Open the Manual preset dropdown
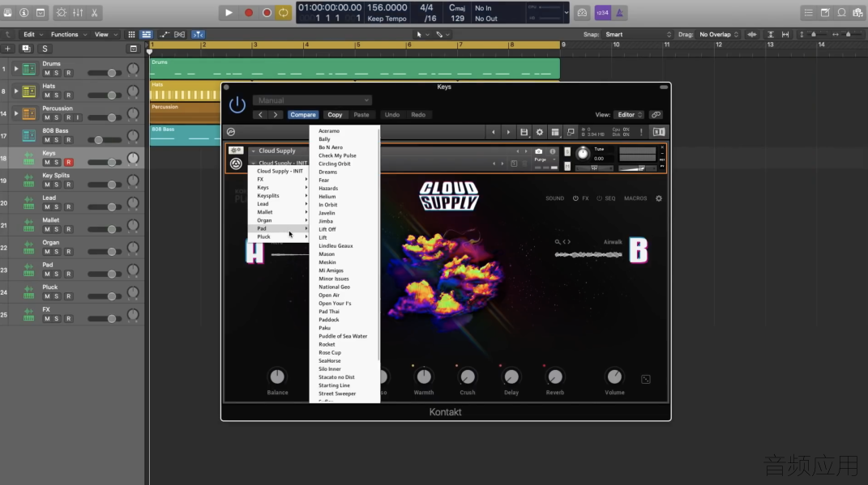 coord(312,100)
